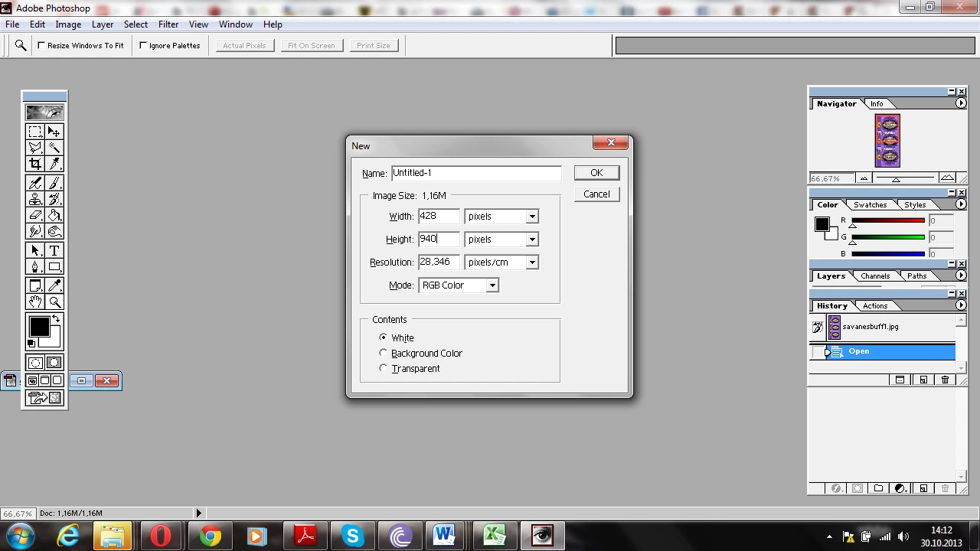Viewport: 980px width, 551px height.
Task: Click the foreground color swatch in toolbox
Action: pos(39,328)
